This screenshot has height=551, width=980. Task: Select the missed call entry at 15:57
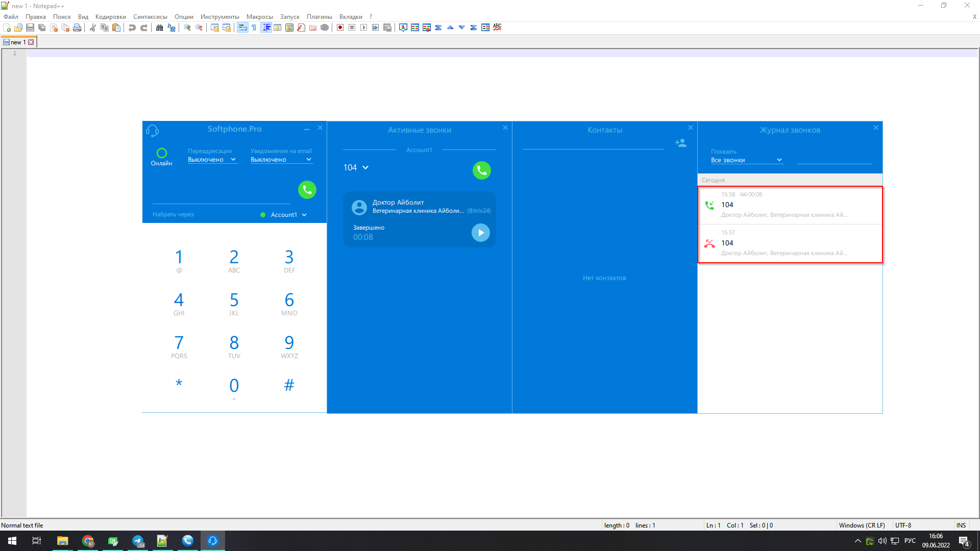click(790, 243)
